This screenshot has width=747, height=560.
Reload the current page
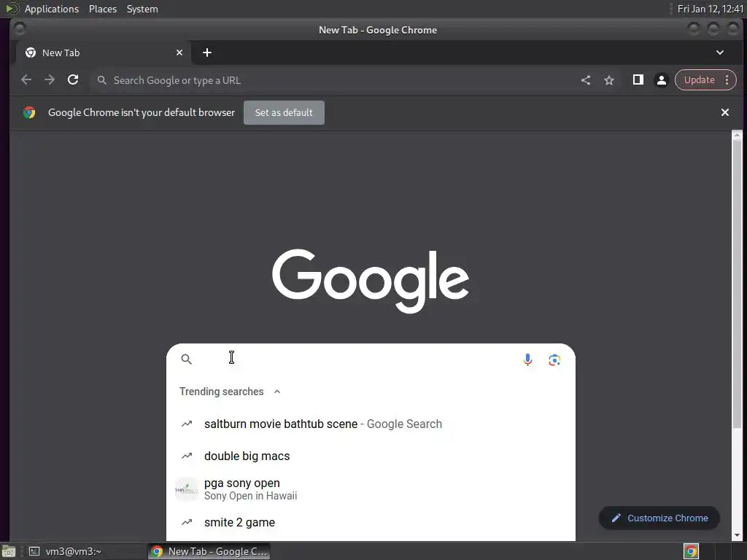[x=73, y=80]
